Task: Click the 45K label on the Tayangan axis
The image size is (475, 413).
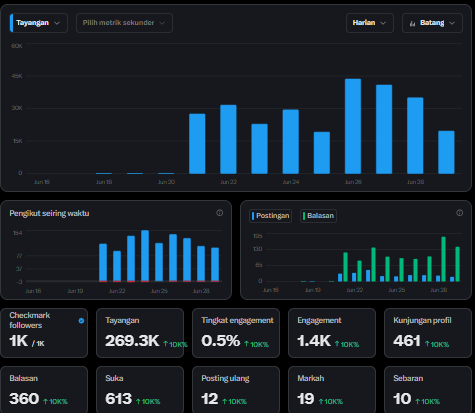Action: (x=17, y=76)
